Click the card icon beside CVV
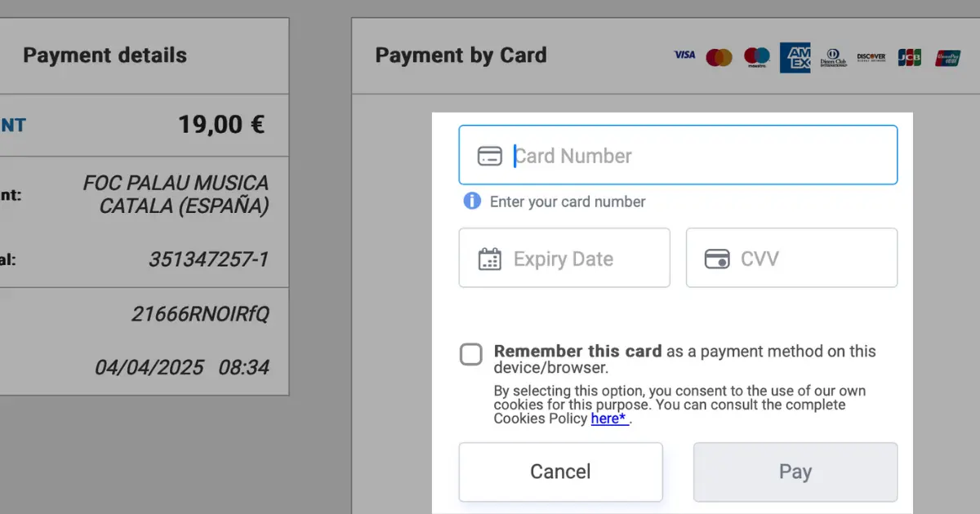This screenshot has height=514, width=980. [717, 259]
